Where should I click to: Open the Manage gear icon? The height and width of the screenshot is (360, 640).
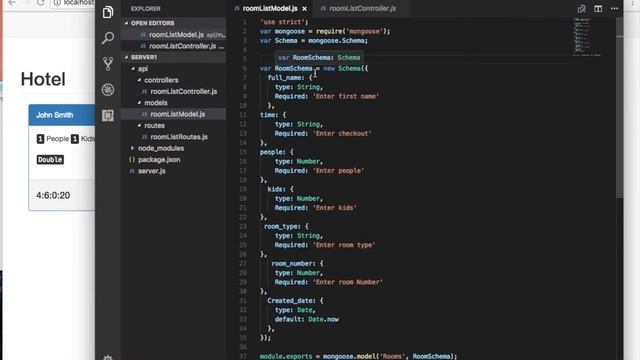108,358
